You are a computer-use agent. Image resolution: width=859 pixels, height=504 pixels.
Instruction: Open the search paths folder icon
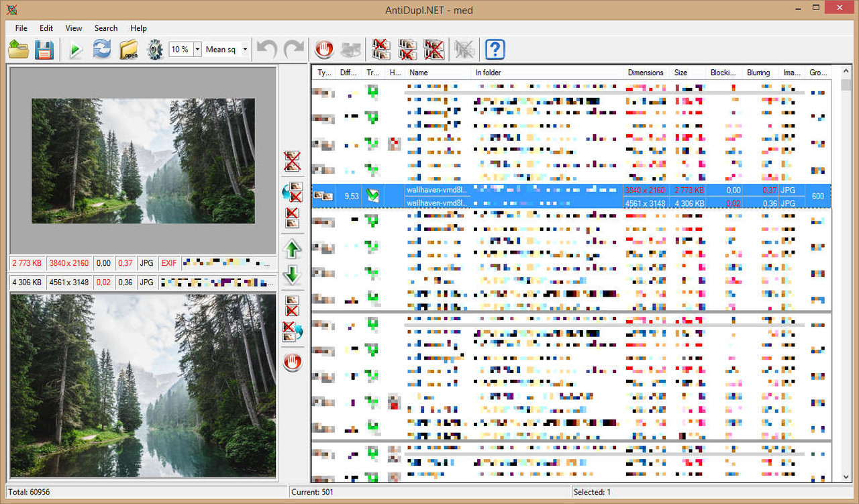tap(128, 50)
